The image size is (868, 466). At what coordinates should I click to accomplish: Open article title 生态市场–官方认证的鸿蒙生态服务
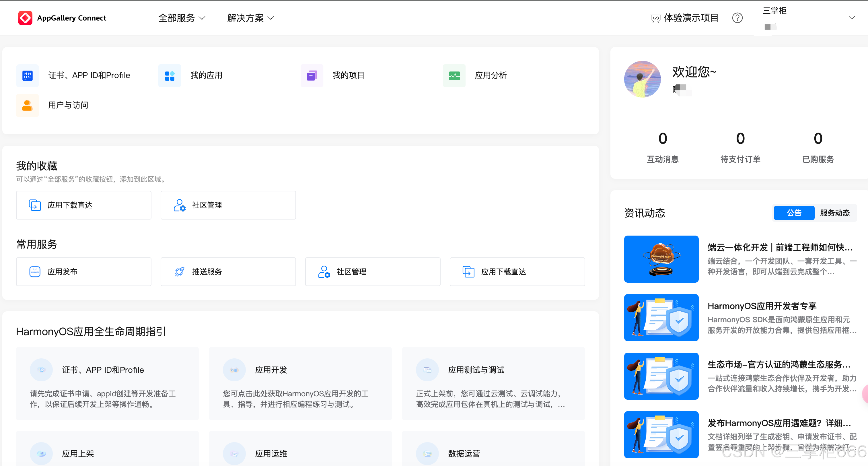tap(779, 364)
